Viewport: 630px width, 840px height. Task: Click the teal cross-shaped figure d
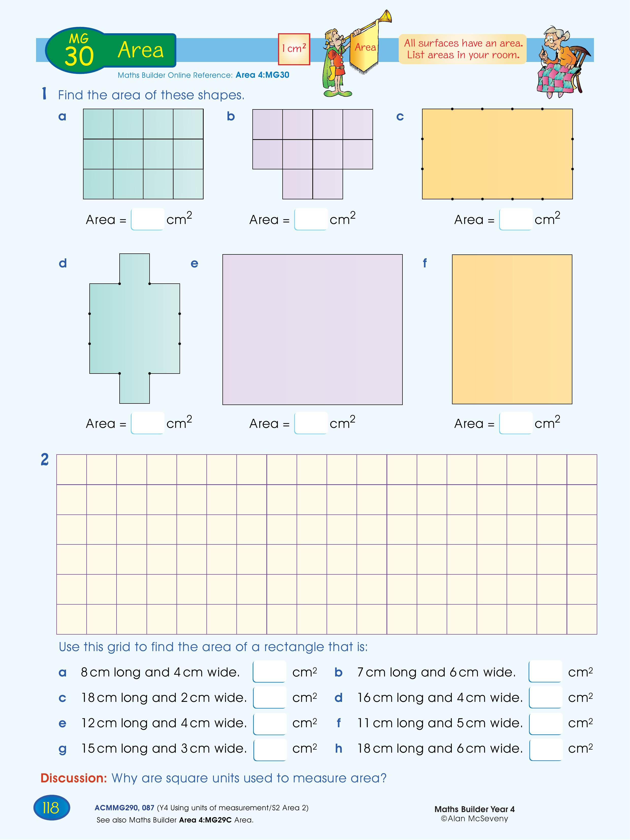pyautogui.click(x=134, y=329)
